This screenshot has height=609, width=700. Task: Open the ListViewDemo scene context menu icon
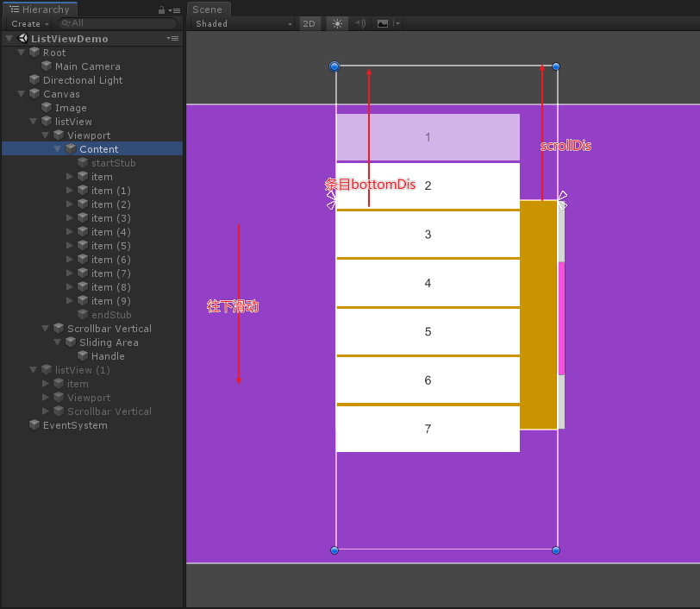[172, 39]
